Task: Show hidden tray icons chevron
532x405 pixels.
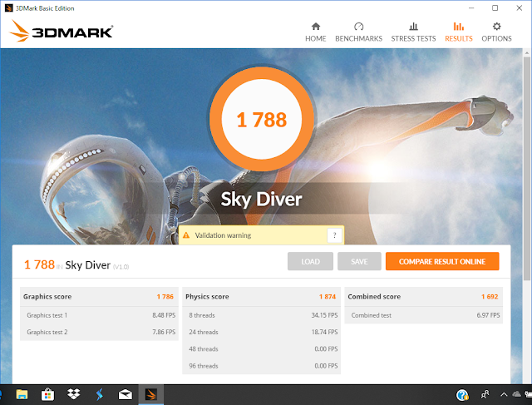Action: click(504, 394)
